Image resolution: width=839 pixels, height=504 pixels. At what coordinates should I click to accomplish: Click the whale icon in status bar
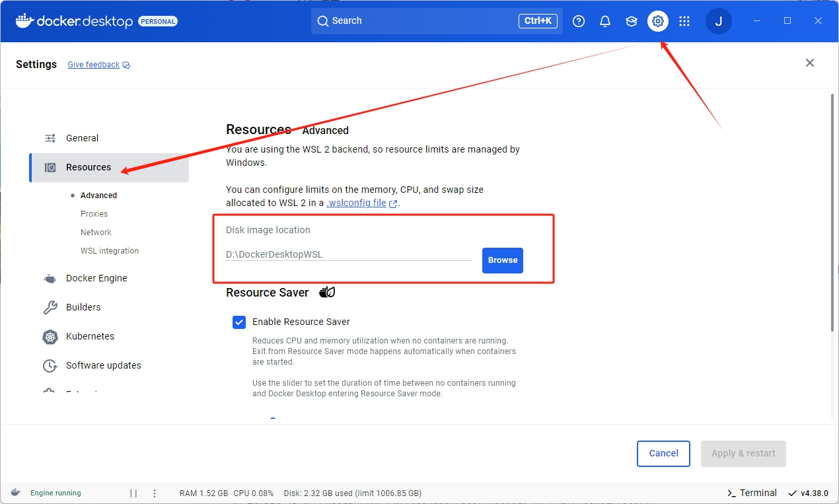pyautogui.click(x=16, y=493)
